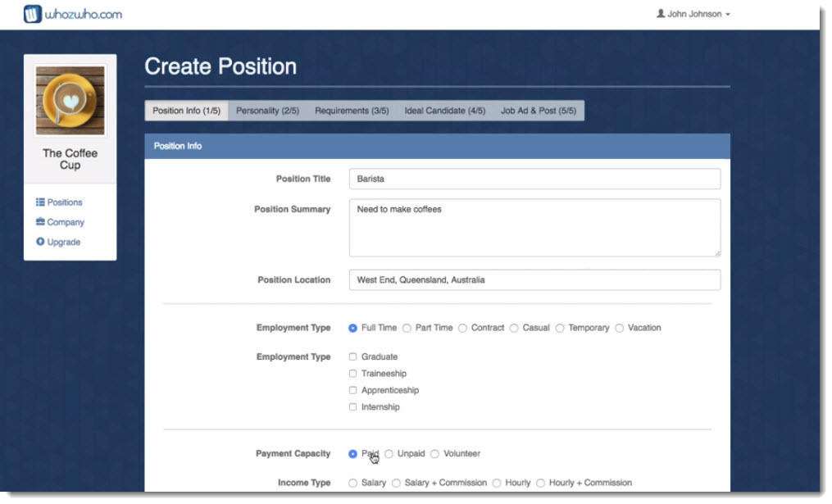
Task: Click the Upgrade arrow icon
Action: [x=40, y=242]
